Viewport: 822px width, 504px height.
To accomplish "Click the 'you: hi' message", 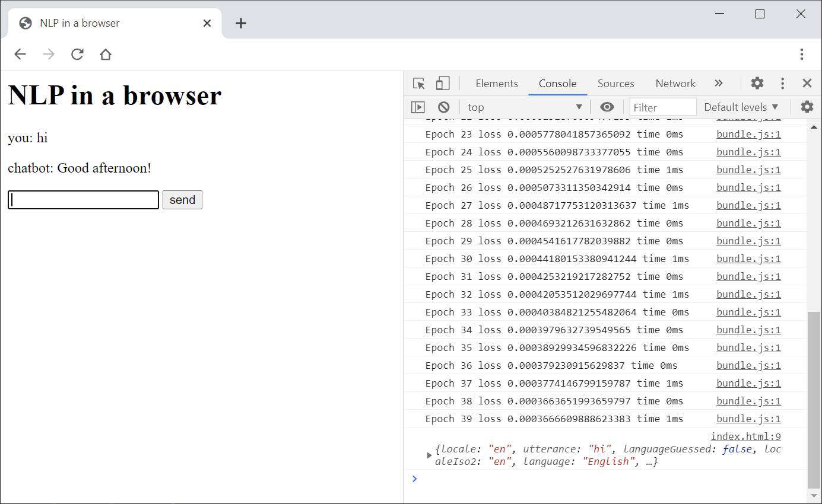I will click(x=28, y=138).
